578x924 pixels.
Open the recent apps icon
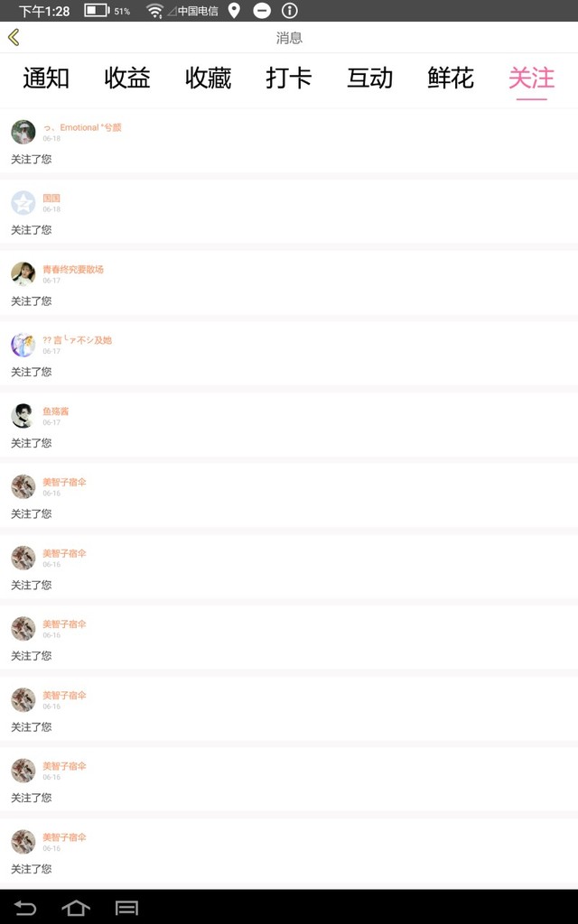click(126, 908)
